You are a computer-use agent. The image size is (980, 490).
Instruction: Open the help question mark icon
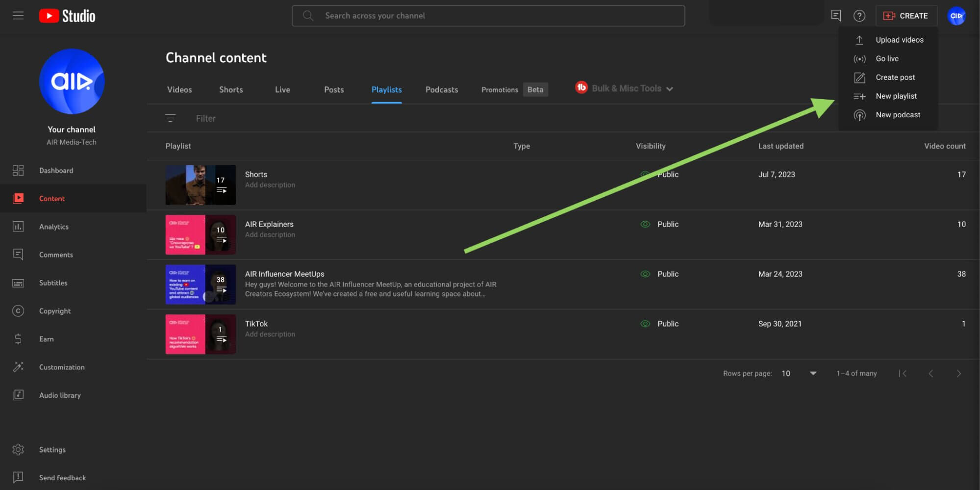tap(859, 16)
